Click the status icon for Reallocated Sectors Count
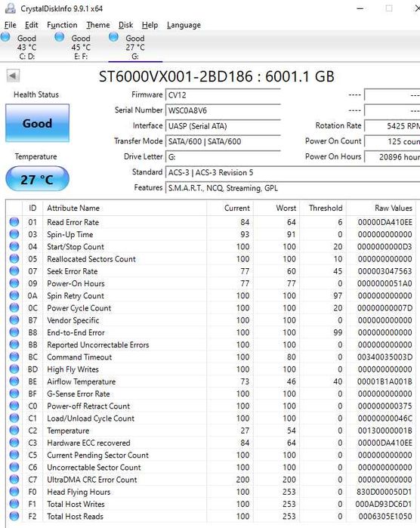Viewport: 420px width, 528px height. pos(14,258)
